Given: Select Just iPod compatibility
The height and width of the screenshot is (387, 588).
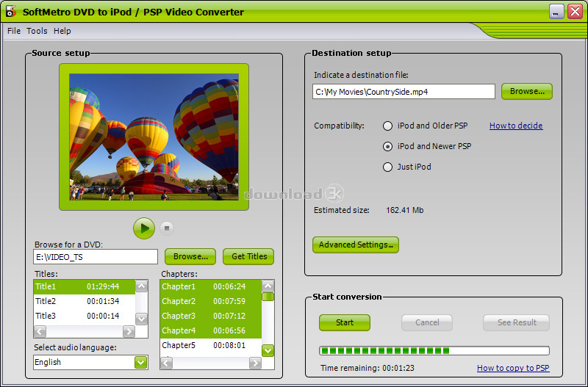Looking at the screenshot, I should pyautogui.click(x=387, y=167).
